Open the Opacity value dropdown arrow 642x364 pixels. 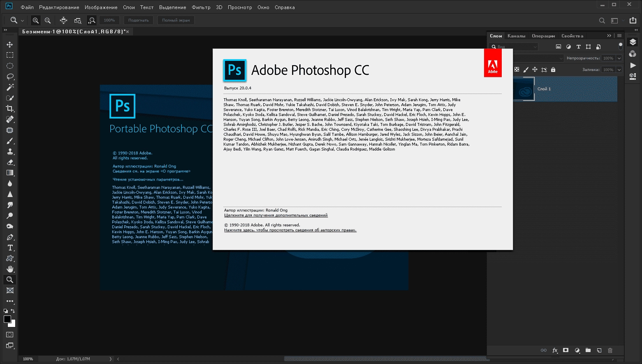pyautogui.click(x=619, y=58)
